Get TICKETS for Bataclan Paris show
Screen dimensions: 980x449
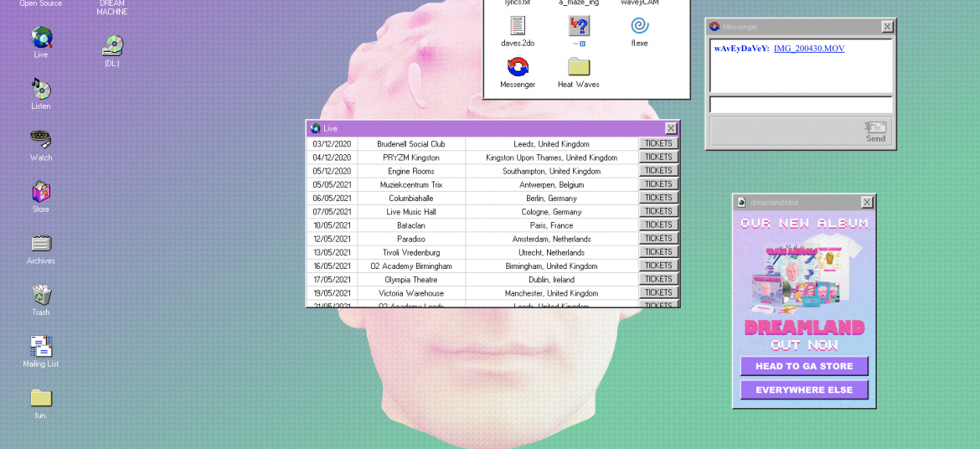pyautogui.click(x=658, y=224)
